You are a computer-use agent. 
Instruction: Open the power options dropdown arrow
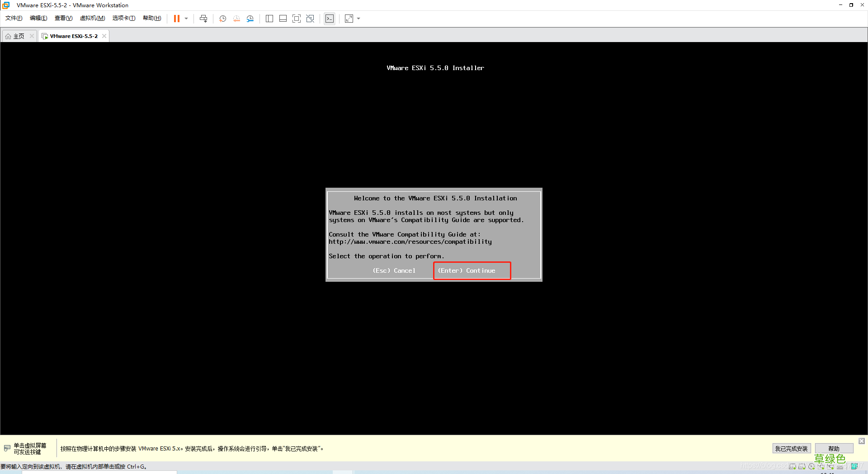pos(186,19)
